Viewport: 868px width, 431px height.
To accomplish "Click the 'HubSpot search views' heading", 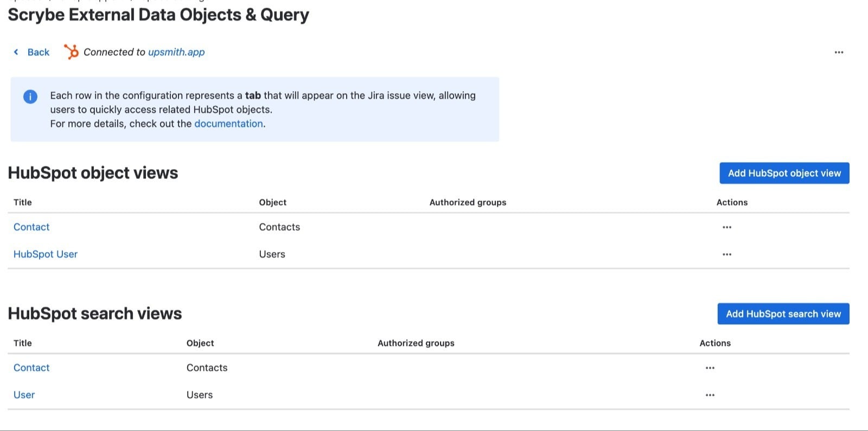I will click(95, 313).
